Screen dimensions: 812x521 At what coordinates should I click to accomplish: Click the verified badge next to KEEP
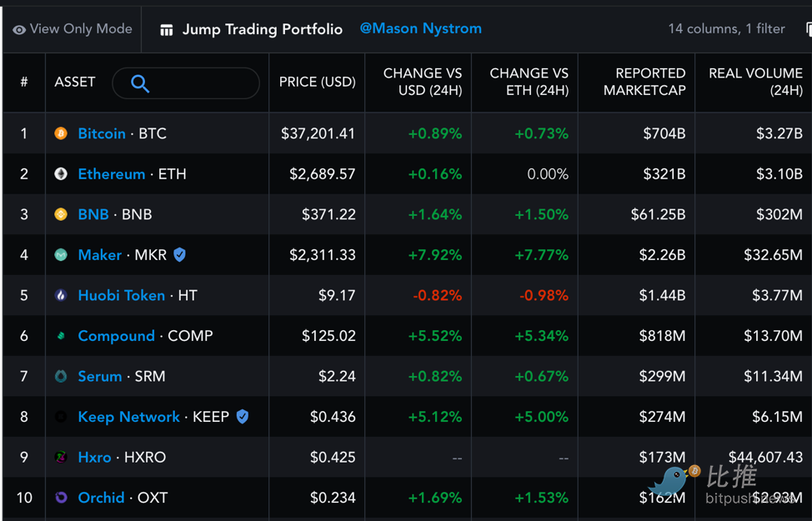(x=242, y=417)
